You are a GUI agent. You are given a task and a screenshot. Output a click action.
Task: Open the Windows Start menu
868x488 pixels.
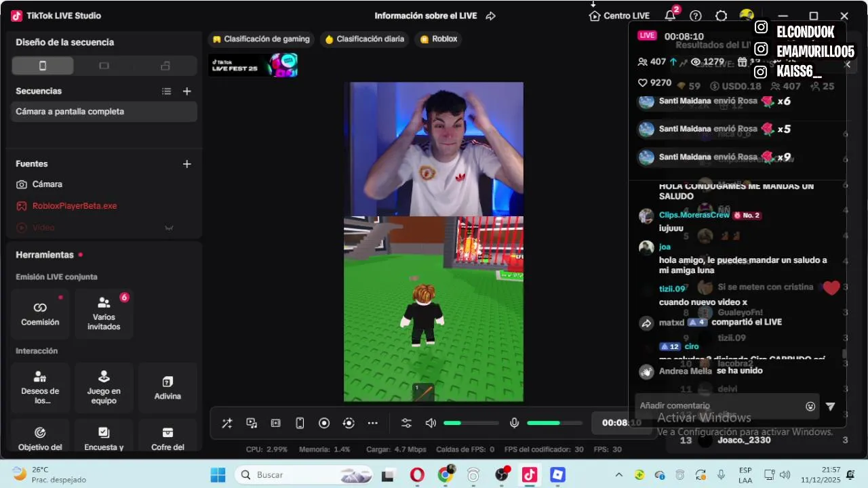click(x=218, y=474)
